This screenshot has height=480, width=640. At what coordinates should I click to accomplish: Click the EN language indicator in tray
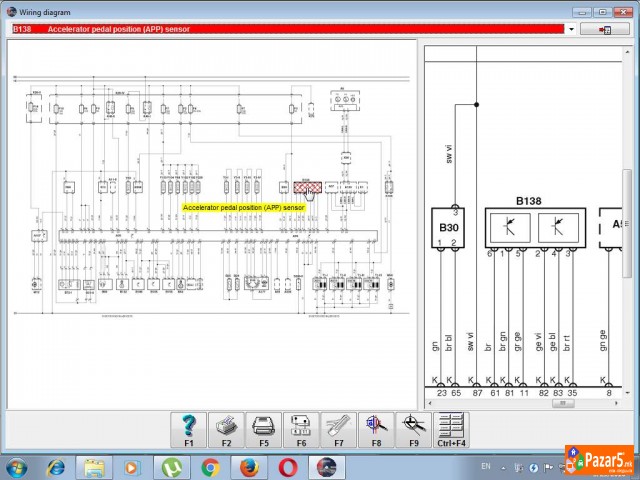pos(485,466)
